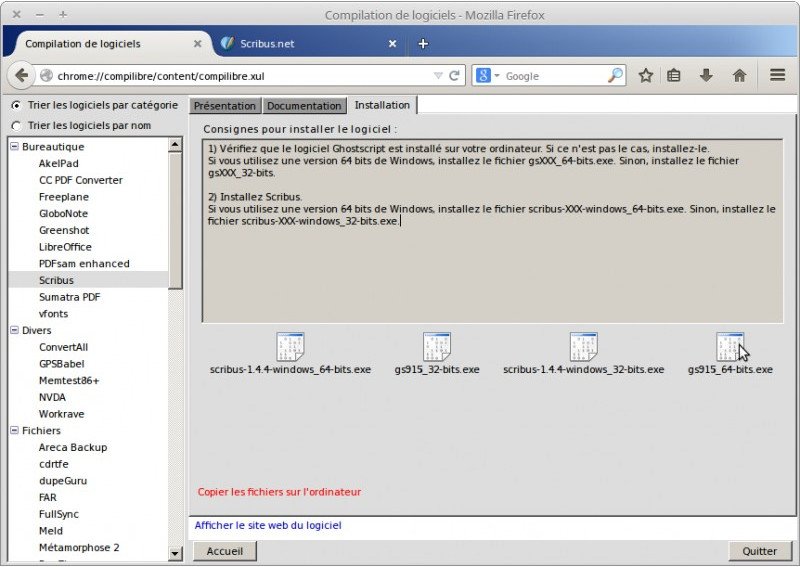This screenshot has height=567, width=800.
Task: Select the Compilation de logiciels tab
Action: (x=110, y=44)
